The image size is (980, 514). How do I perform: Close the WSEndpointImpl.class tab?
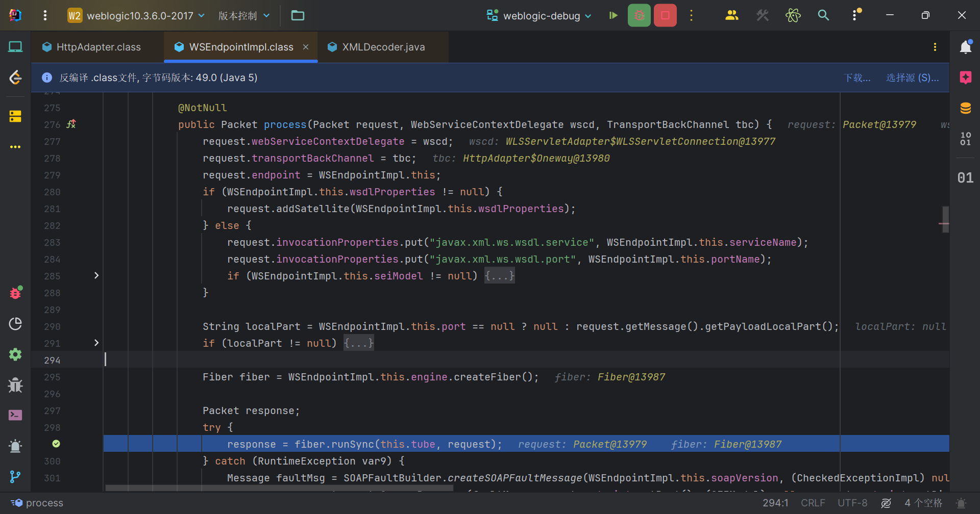pyautogui.click(x=306, y=47)
